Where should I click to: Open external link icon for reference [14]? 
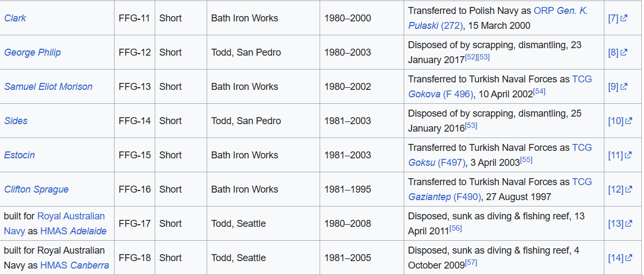628,258
